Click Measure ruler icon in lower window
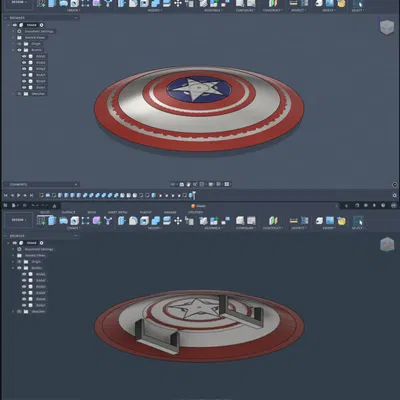 293,221
